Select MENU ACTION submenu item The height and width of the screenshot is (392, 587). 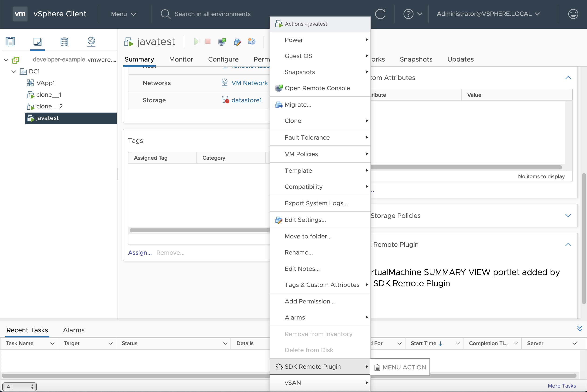point(400,367)
